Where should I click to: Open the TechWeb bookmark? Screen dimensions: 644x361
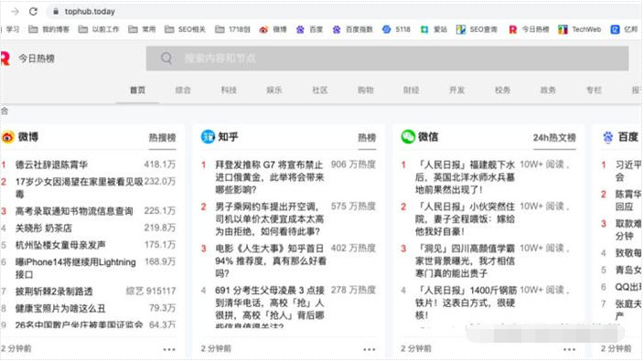click(x=580, y=29)
